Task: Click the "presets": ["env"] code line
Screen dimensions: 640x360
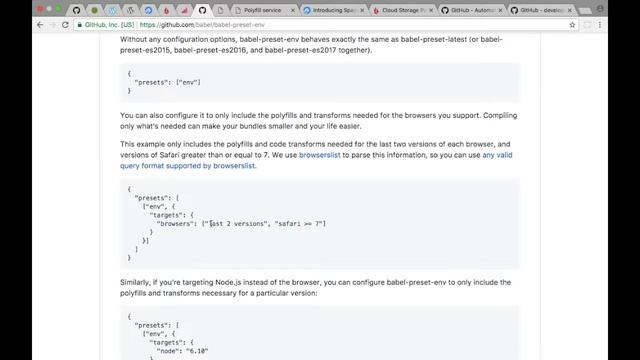Action: point(167,82)
